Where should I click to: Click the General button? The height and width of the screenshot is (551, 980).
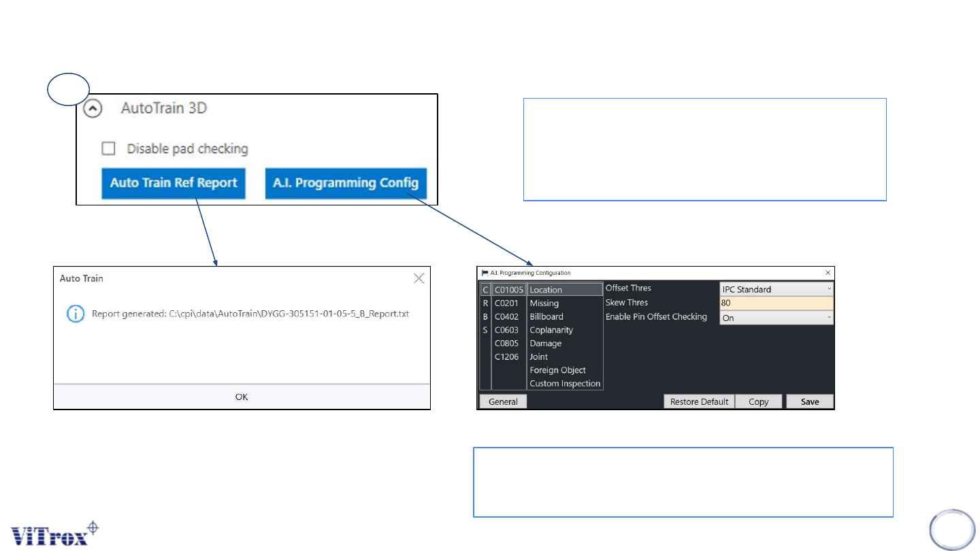pyautogui.click(x=504, y=401)
